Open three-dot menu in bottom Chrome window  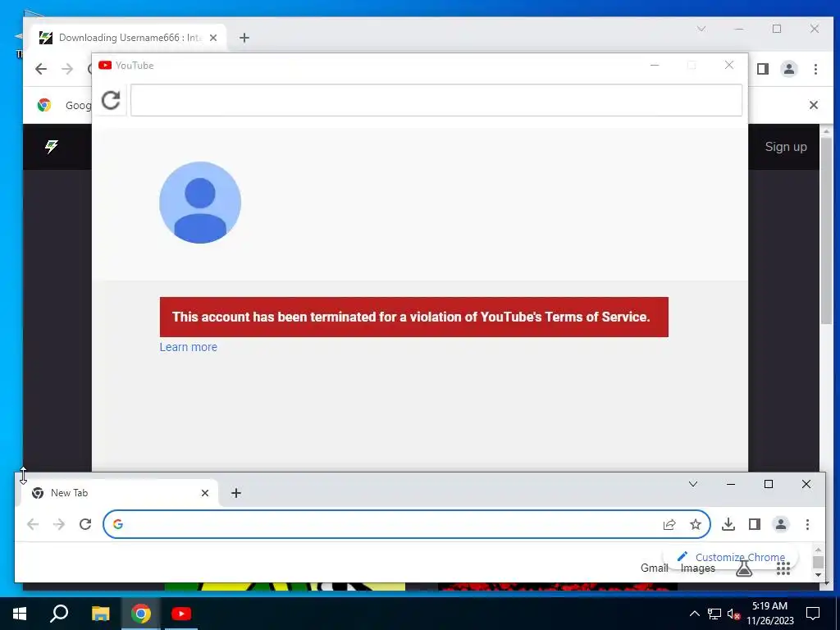point(807,524)
